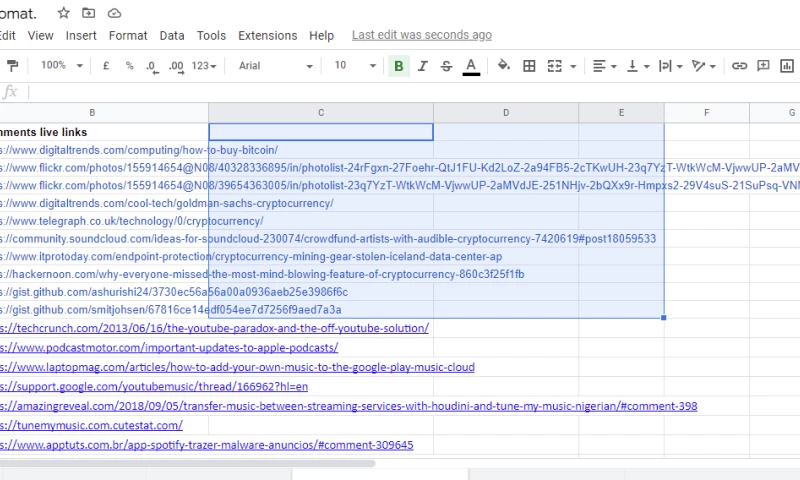Toggle italic formatting
800x480 pixels.
[x=422, y=66]
